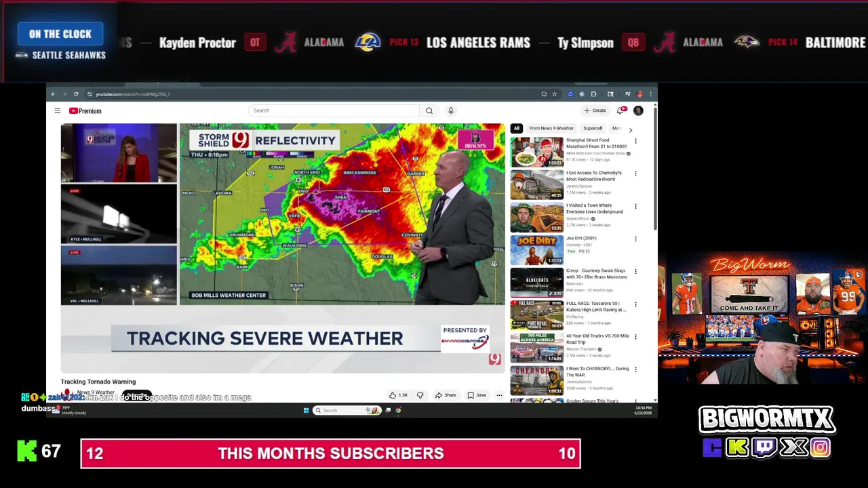Image resolution: width=868 pixels, height=488 pixels.
Task: Save the video to a playlist
Action: point(477,395)
